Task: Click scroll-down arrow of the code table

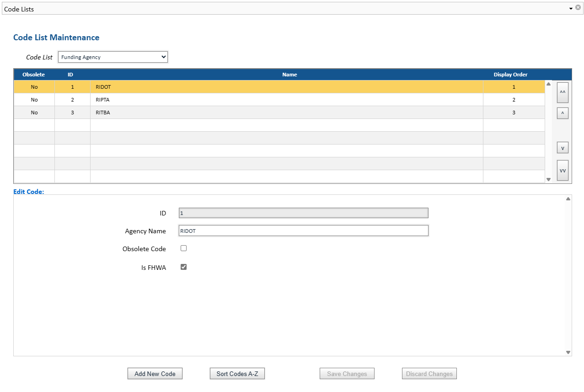Action: (x=548, y=180)
